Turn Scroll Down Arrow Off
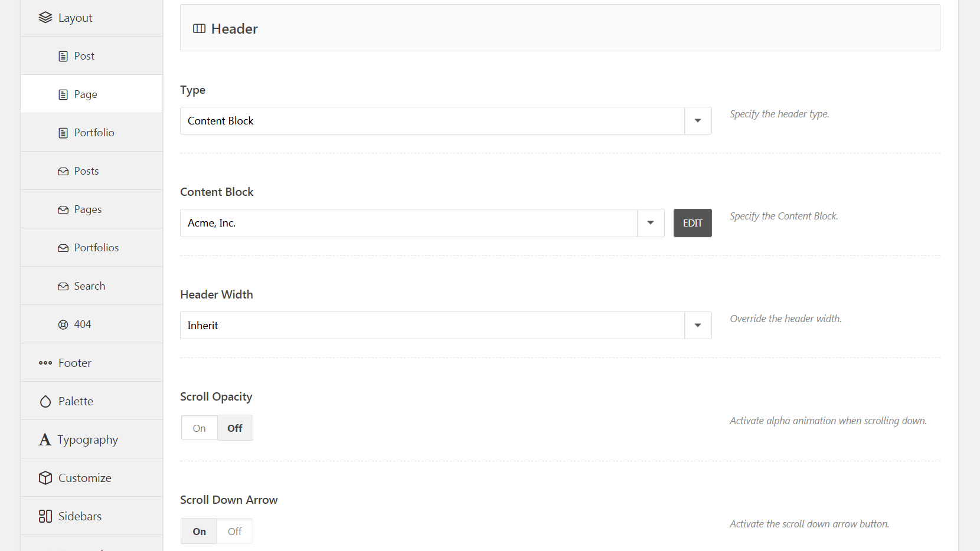 click(x=235, y=532)
